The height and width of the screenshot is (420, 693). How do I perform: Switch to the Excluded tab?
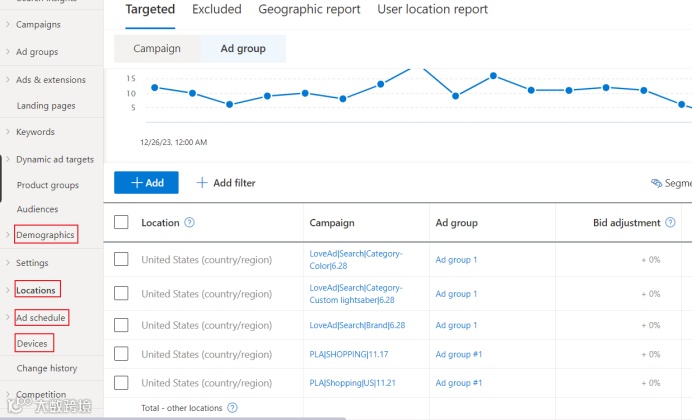click(x=217, y=10)
